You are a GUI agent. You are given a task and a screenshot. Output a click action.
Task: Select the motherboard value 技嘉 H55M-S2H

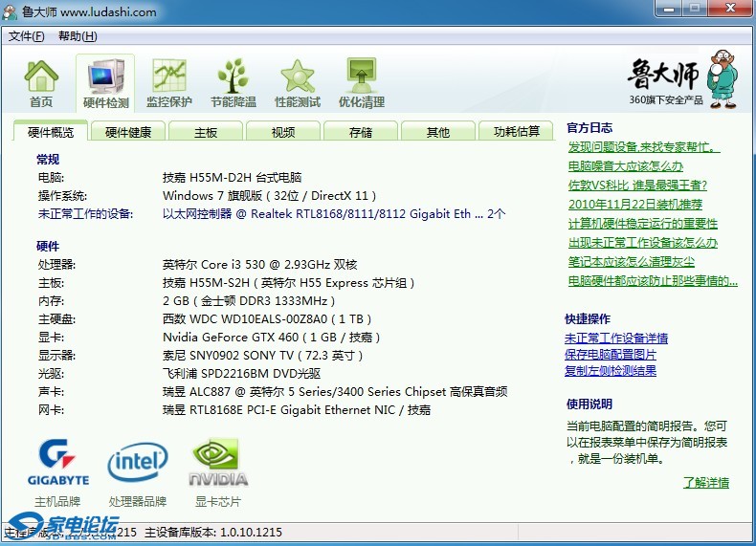click(x=288, y=283)
